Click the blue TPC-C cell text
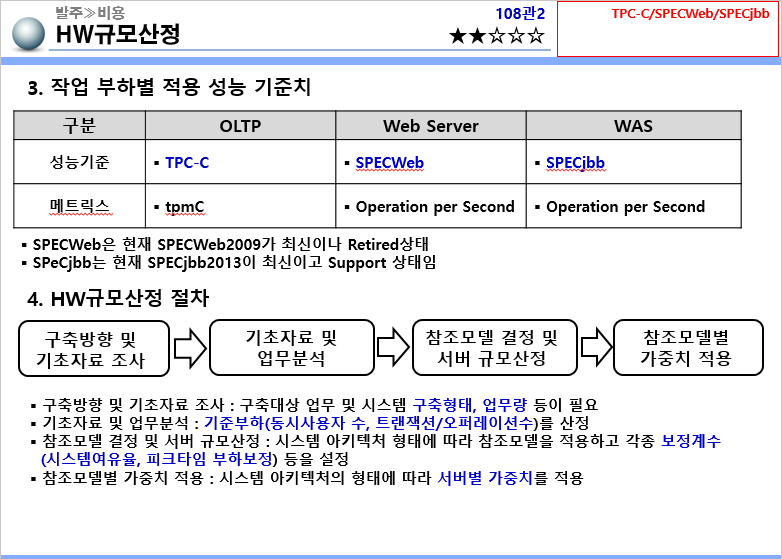The image size is (782, 559). coord(187,163)
